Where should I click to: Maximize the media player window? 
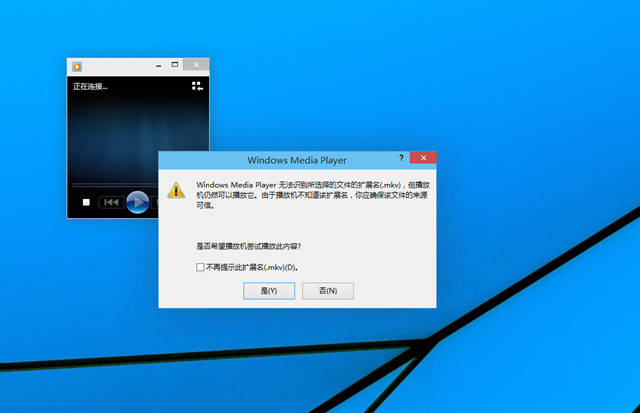(x=175, y=64)
